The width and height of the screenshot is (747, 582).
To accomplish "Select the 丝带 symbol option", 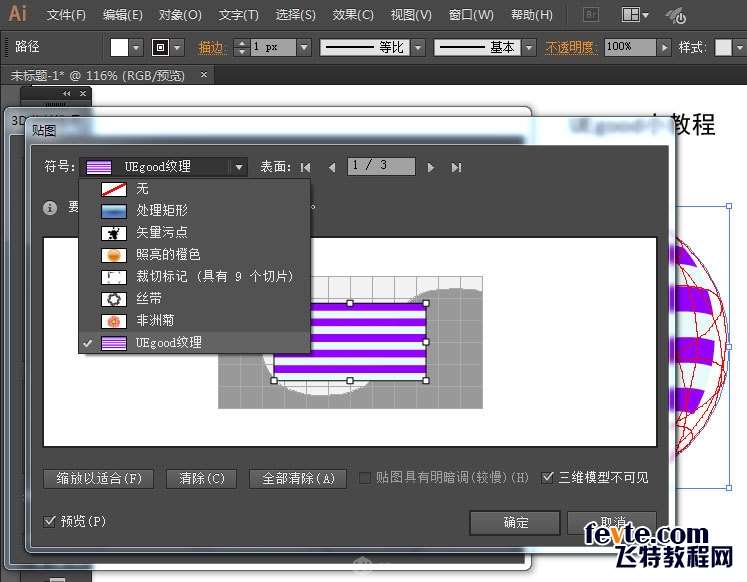I will [194, 299].
